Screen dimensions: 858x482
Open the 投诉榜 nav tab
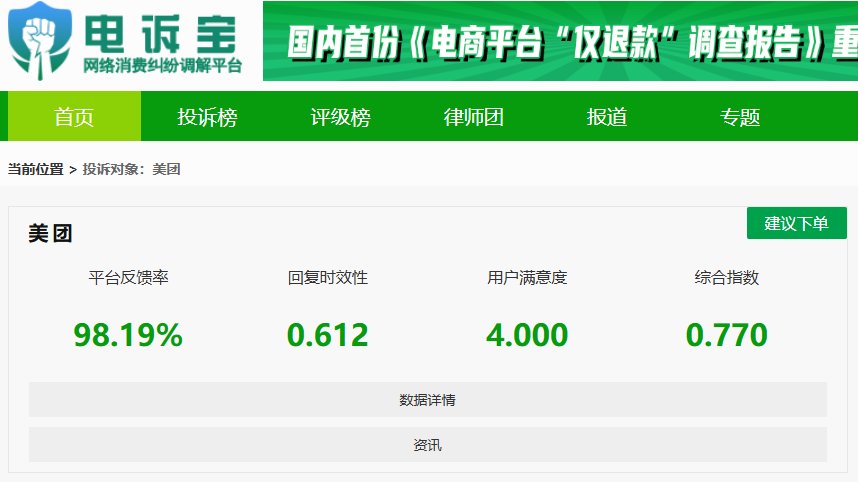207,117
